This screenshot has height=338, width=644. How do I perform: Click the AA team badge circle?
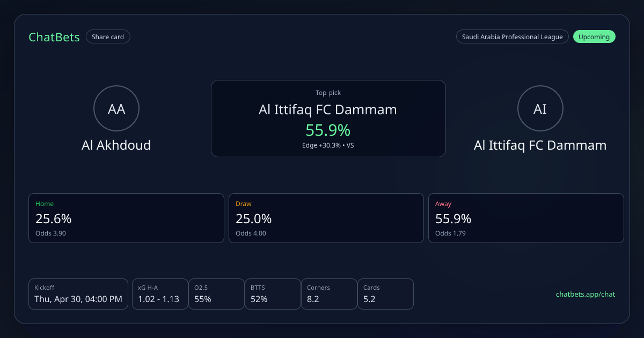click(116, 109)
